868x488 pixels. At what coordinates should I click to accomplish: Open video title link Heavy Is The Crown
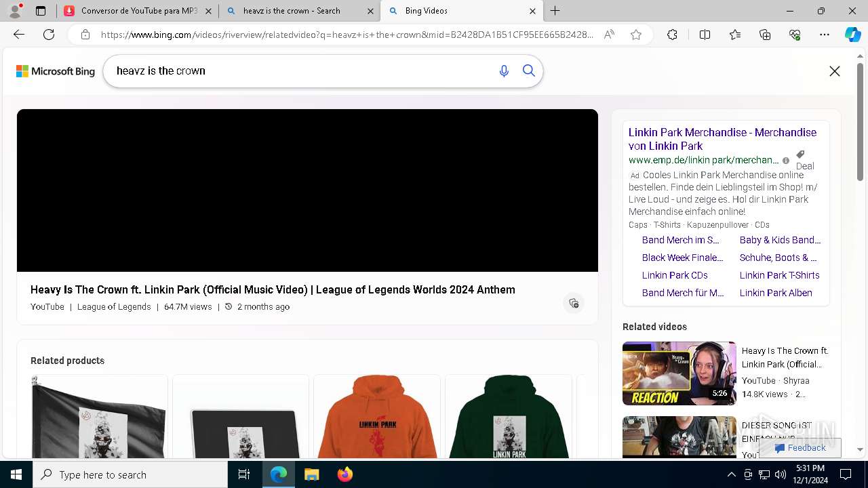tap(273, 289)
